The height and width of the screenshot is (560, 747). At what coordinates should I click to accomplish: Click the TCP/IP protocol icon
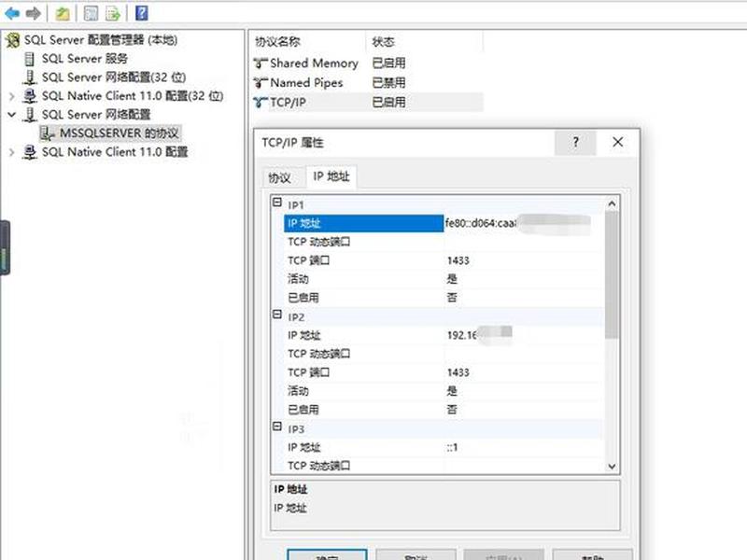(261, 103)
